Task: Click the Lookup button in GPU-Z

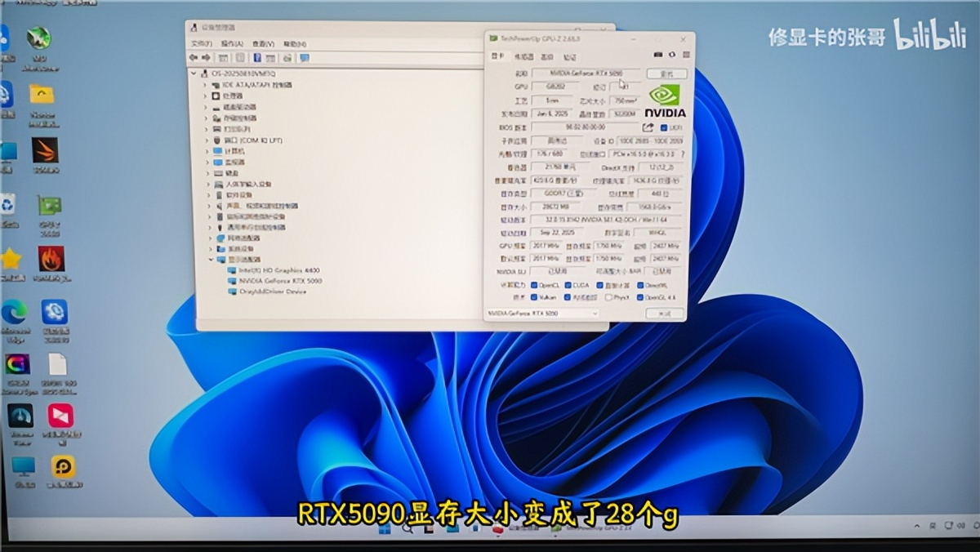Action: [x=667, y=73]
